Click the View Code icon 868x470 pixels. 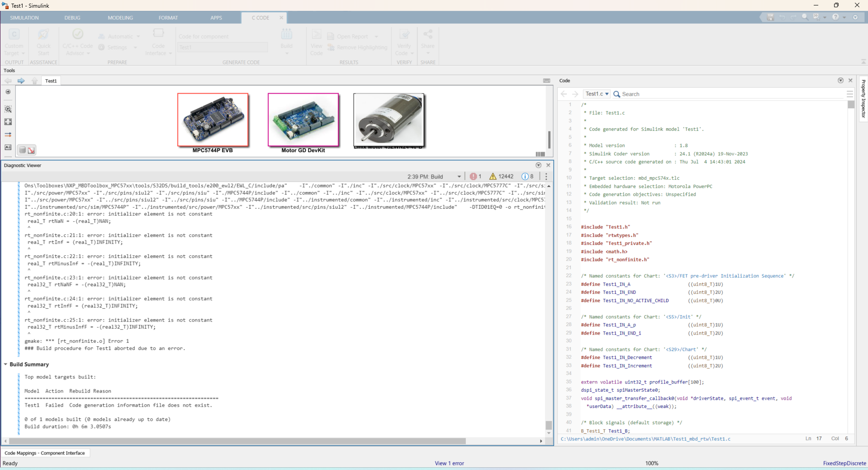(x=316, y=43)
